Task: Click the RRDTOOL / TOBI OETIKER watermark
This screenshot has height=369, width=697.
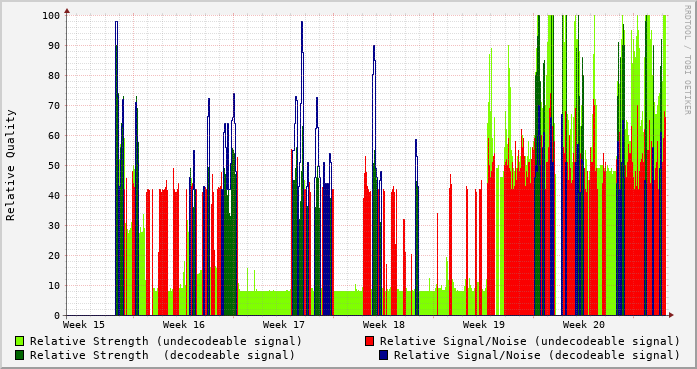Action: click(x=687, y=60)
